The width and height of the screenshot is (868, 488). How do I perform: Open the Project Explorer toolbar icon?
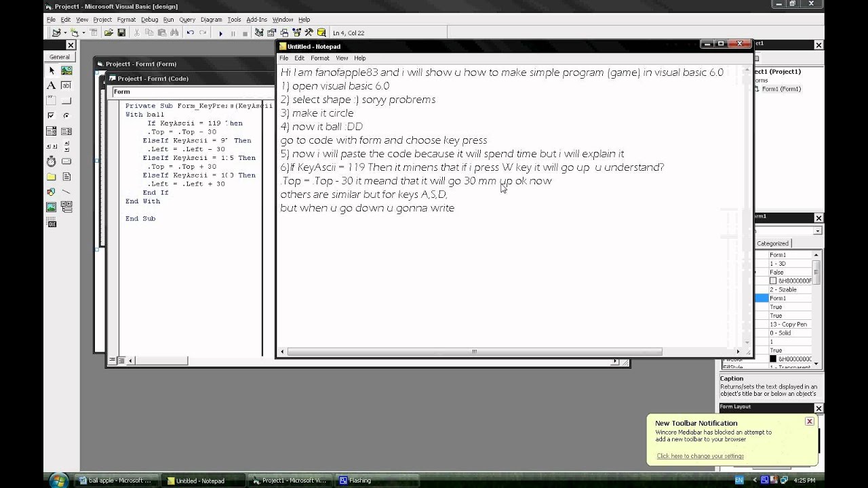[x=260, y=33]
